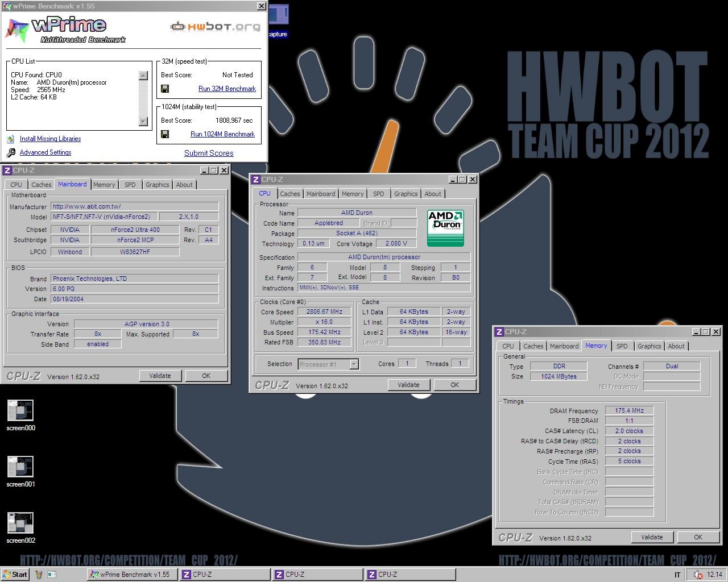The width and height of the screenshot is (728, 582).
Task: Click the HWBOT.org logo in wPrime
Action: [x=216, y=26]
